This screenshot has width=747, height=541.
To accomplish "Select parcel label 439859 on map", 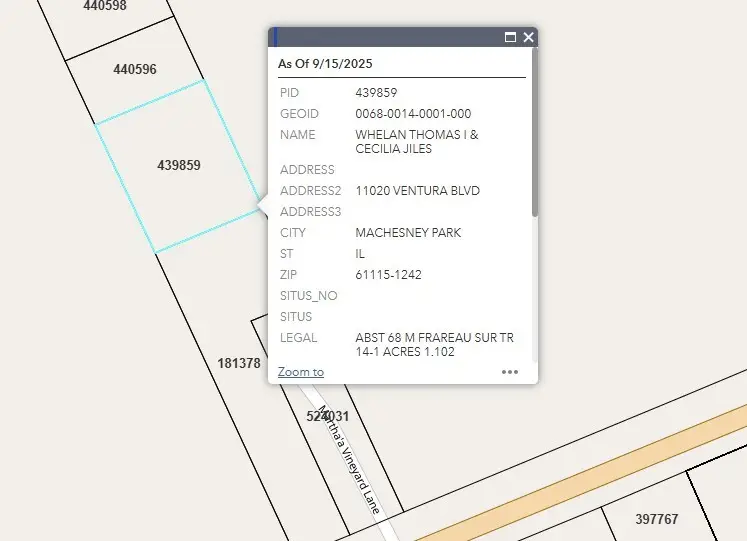I will click(179, 165).
